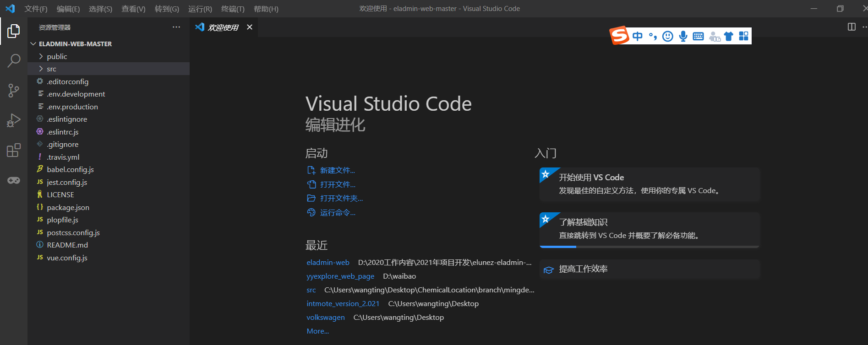Switch Sogou input to 中 Chinese mode
Screen dimensions: 868x345
point(638,36)
